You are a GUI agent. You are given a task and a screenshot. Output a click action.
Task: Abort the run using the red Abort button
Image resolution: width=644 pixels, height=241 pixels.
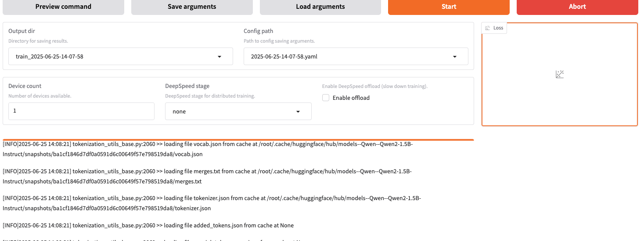[x=577, y=7]
